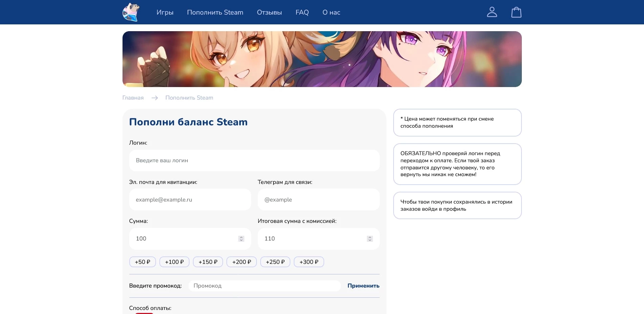This screenshot has height=314, width=644.
Task: Click the Способ оплаты label
Action: point(150,308)
